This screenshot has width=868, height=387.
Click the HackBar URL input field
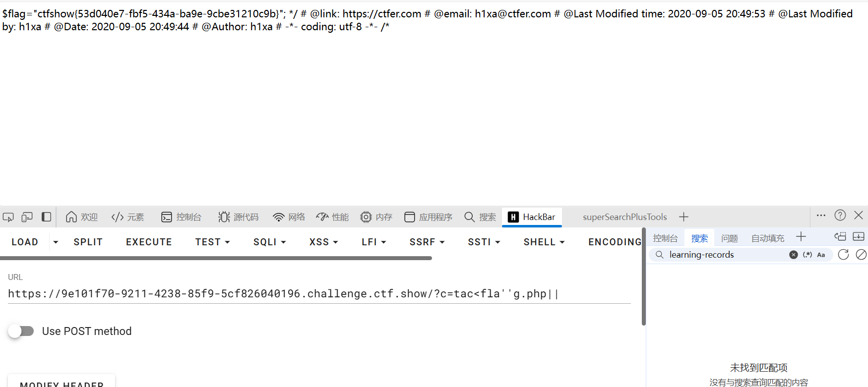pyautogui.click(x=319, y=294)
